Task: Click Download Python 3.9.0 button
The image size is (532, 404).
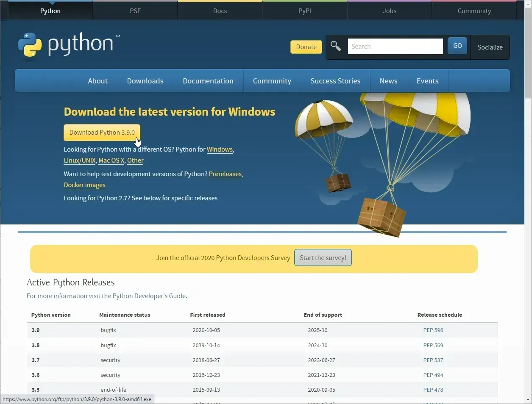Action: coord(102,133)
